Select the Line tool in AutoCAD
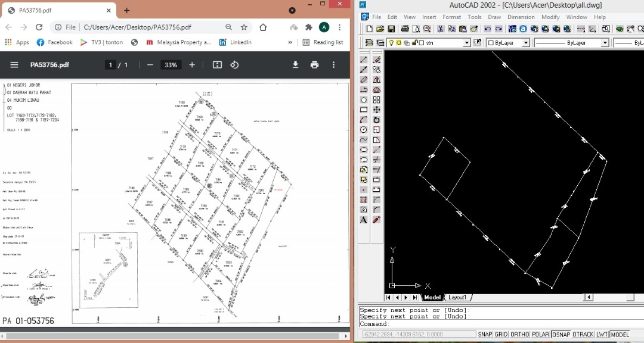This screenshot has height=343, width=644. click(x=364, y=60)
